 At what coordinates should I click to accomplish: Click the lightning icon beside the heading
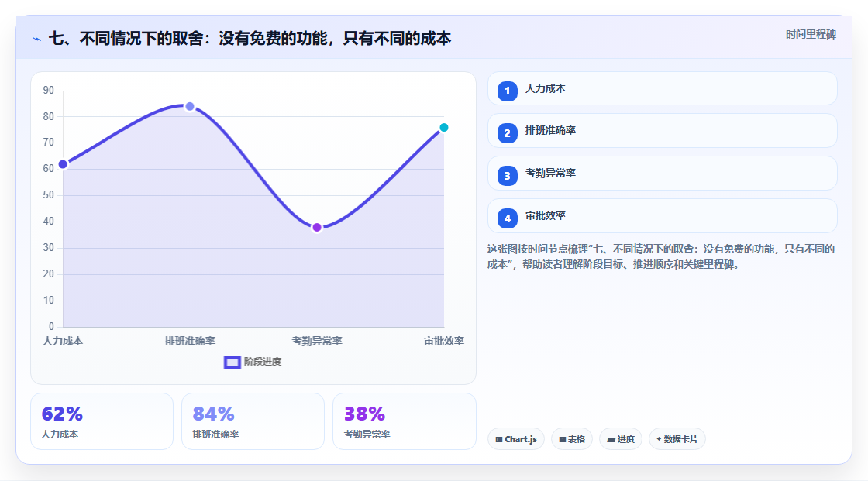(x=37, y=39)
